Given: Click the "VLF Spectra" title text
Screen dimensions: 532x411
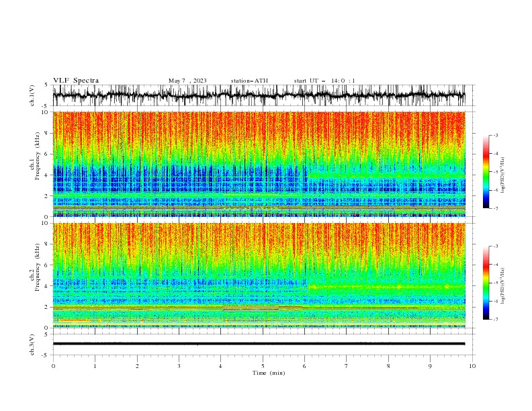Looking at the screenshot, I should [76, 81].
